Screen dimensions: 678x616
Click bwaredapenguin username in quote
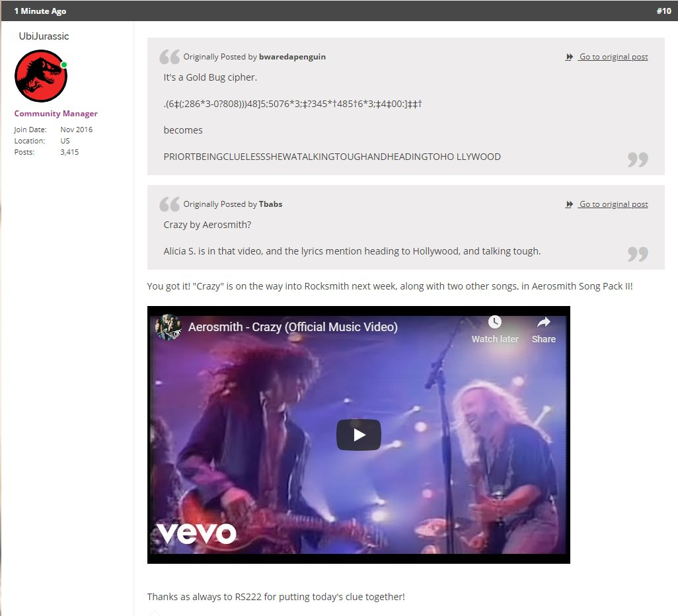coord(292,57)
